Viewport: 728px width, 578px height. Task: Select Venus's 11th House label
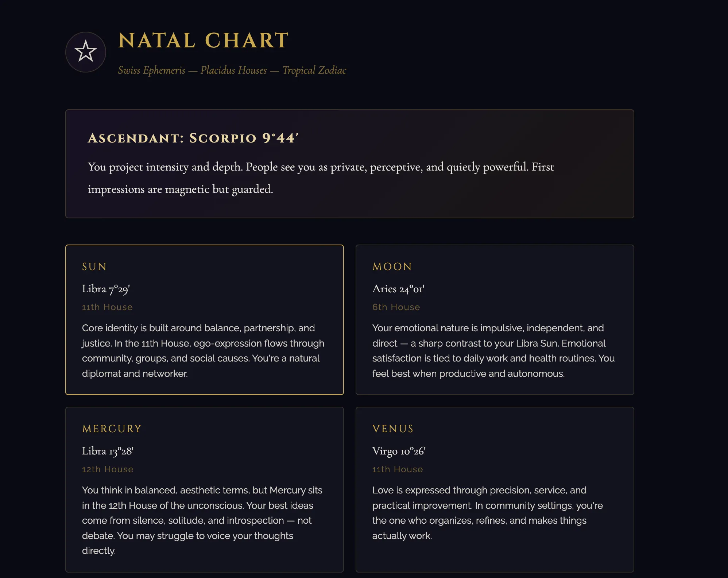[x=398, y=469]
